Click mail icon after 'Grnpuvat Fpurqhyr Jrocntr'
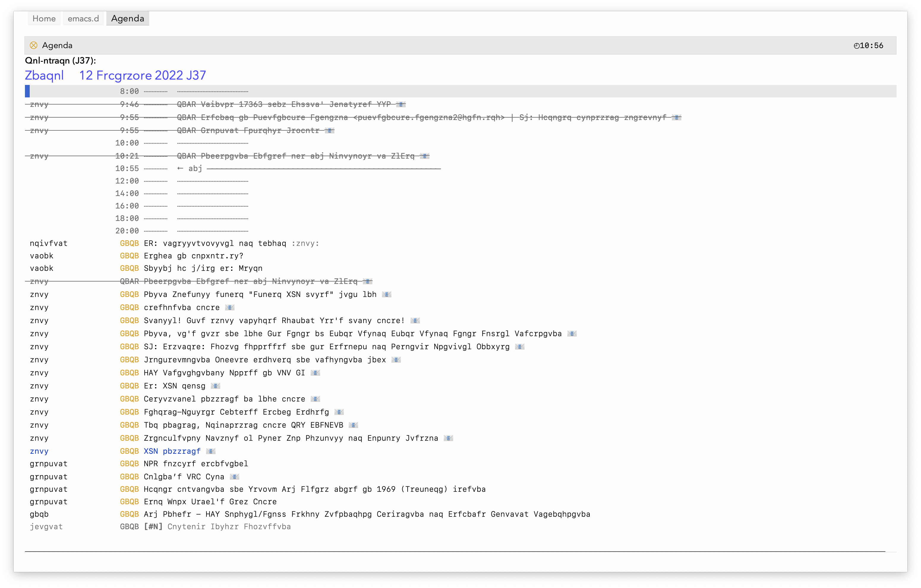 coord(330,131)
